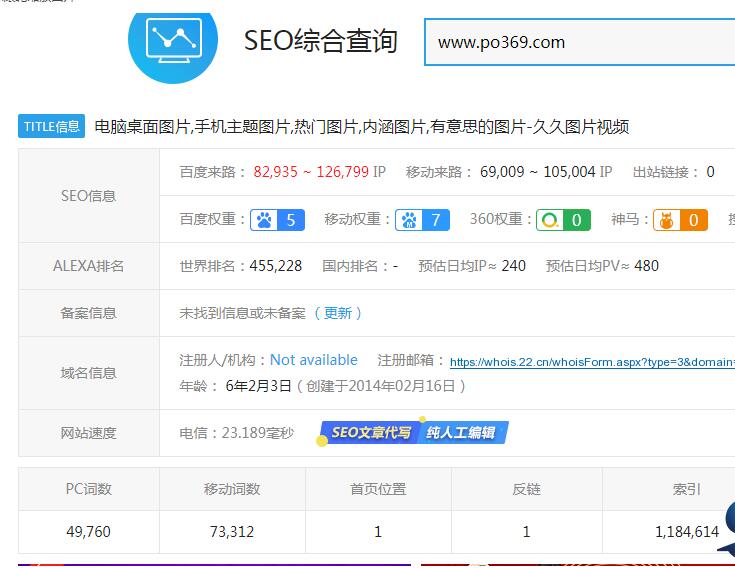
Task: Click the 神马 horse icon badge
Action: tap(667, 220)
